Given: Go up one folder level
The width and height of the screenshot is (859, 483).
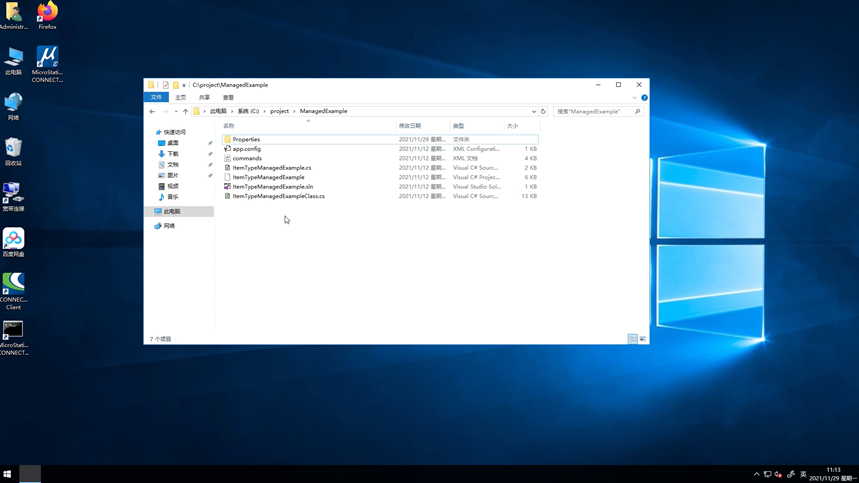Looking at the screenshot, I should point(185,111).
